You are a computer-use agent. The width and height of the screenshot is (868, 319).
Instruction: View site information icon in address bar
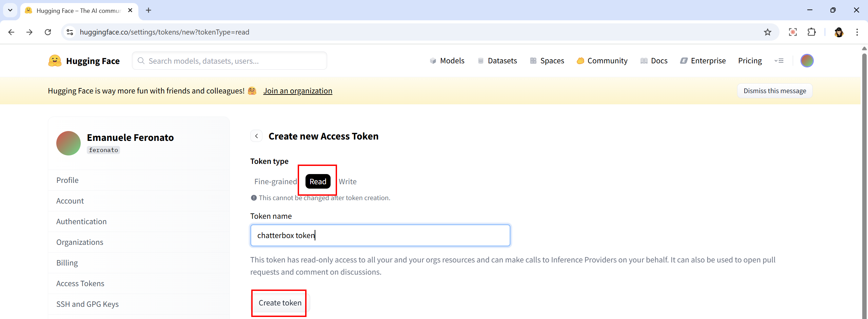(70, 32)
